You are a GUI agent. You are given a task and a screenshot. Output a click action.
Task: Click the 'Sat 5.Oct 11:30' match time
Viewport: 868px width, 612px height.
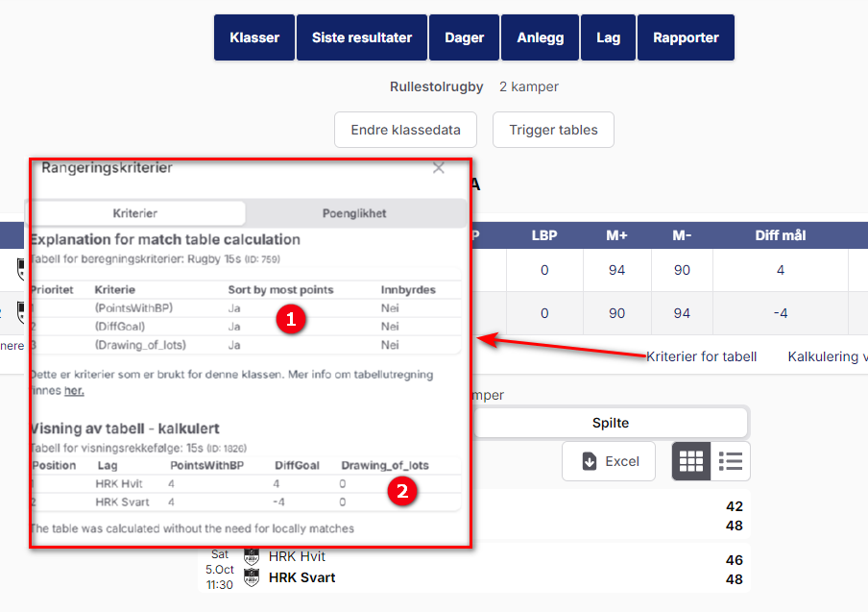pyautogui.click(x=220, y=570)
